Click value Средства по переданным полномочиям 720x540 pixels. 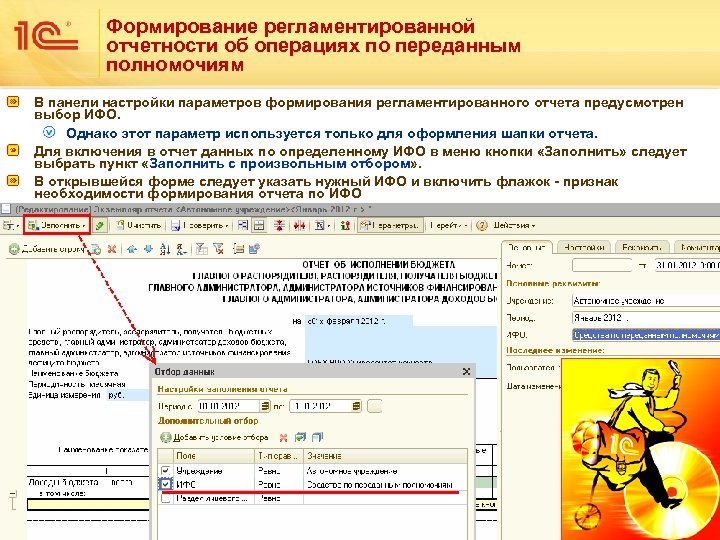[379, 484]
